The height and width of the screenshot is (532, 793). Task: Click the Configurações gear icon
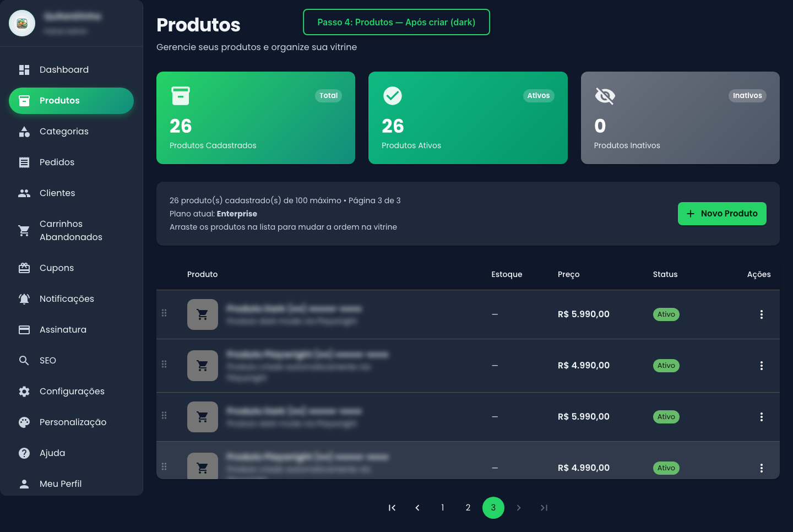pyautogui.click(x=24, y=391)
